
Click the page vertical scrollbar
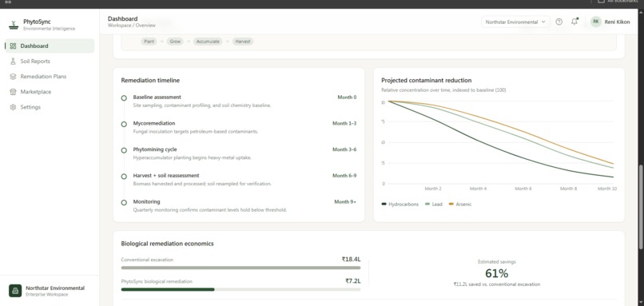[641, 206]
